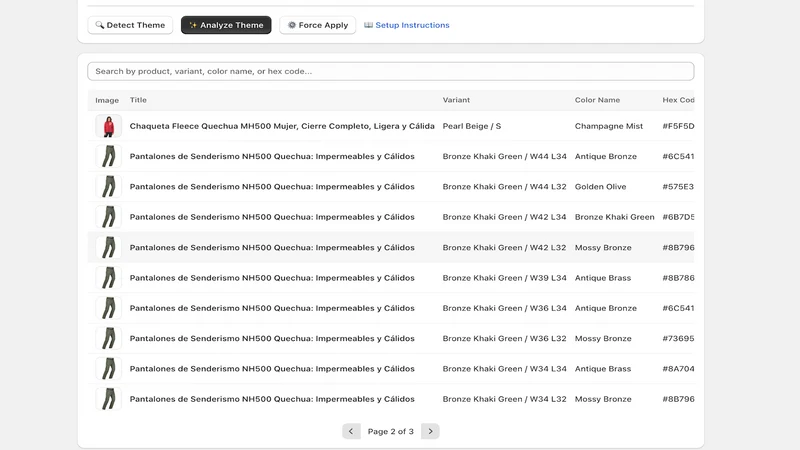Open pants thumbnail for W44 L34 variant

point(109,156)
